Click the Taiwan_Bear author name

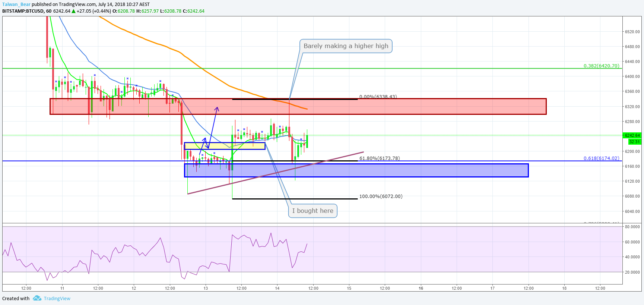pyautogui.click(x=16, y=4)
